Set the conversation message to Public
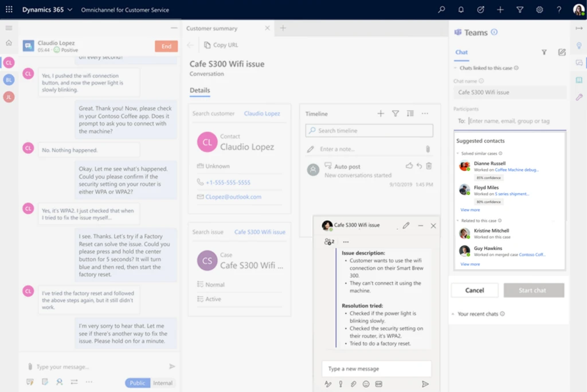 (x=137, y=382)
